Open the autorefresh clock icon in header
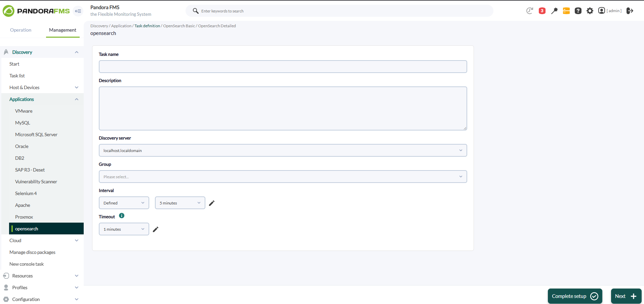This screenshot has height=304, width=644. 530,11
